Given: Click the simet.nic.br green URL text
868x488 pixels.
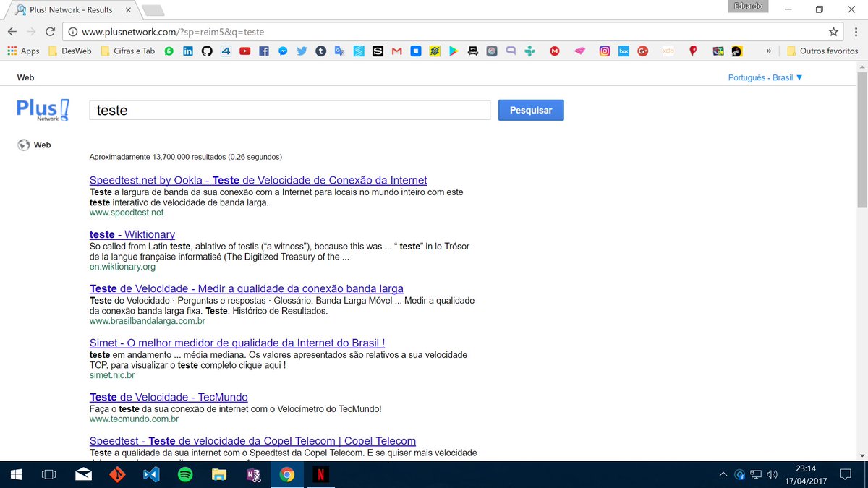Looking at the screenshot, I should point(112,375).
